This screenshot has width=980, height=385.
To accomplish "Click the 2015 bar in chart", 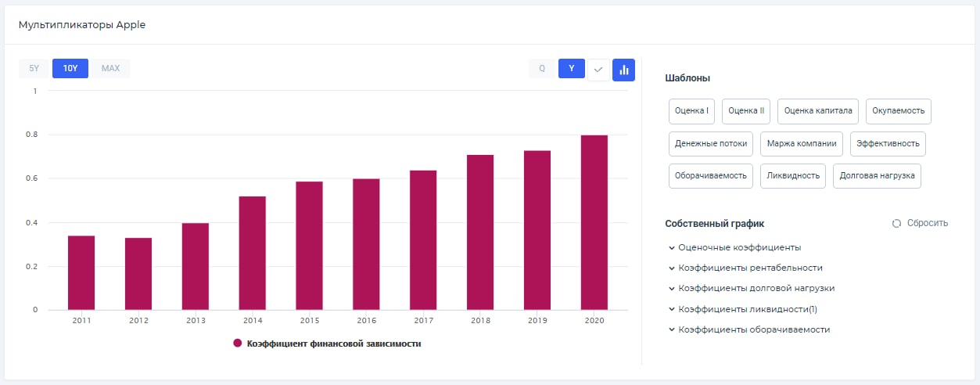I will click(x=310, y=246).
